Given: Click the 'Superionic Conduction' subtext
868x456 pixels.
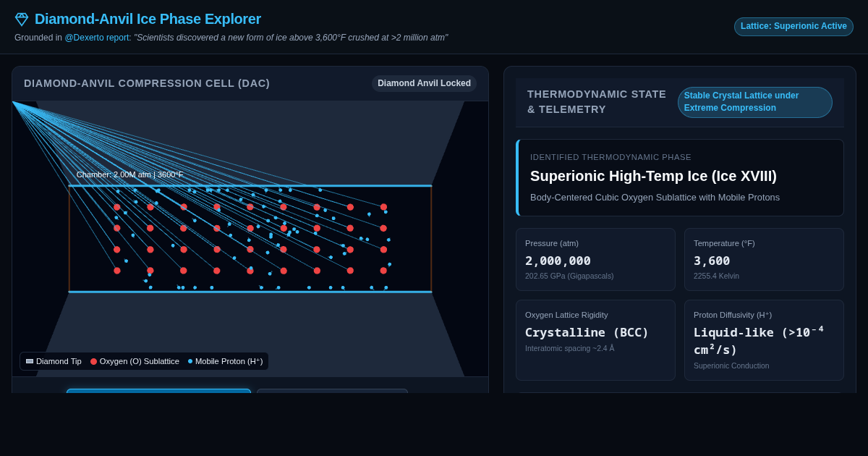Looking at the screenshot, I should pos(731,366).
